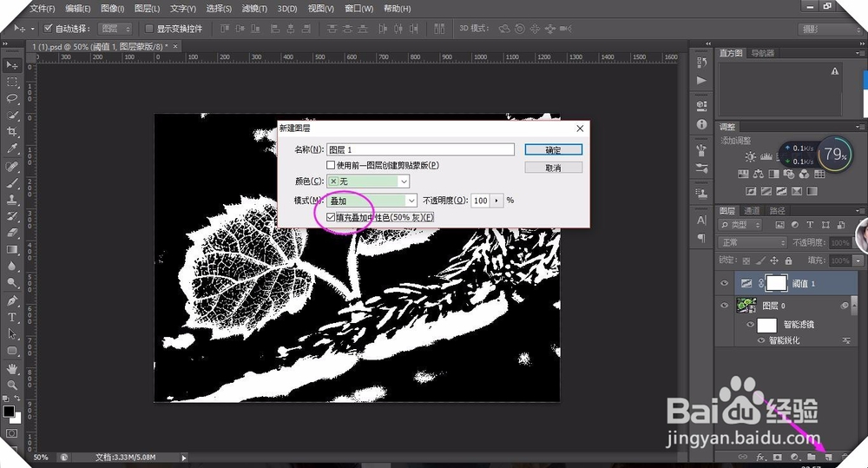Select the Crop tool

click(11, 132)
